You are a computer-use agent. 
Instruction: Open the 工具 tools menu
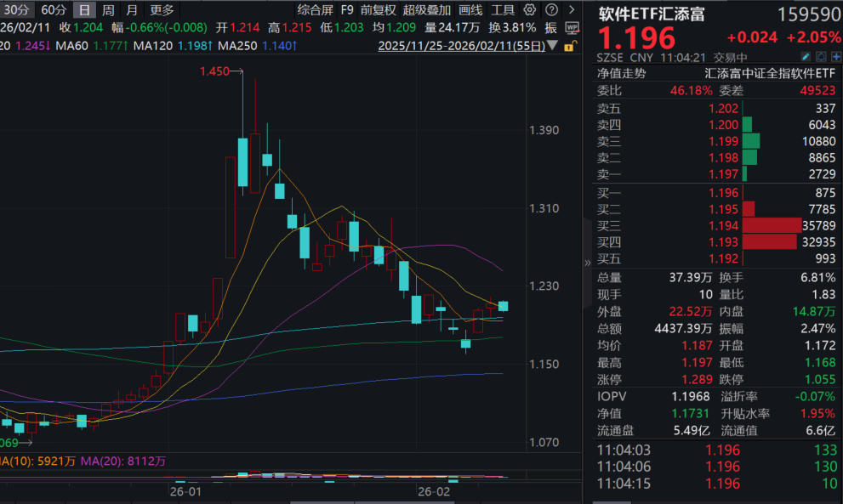[x=501, y=10]
